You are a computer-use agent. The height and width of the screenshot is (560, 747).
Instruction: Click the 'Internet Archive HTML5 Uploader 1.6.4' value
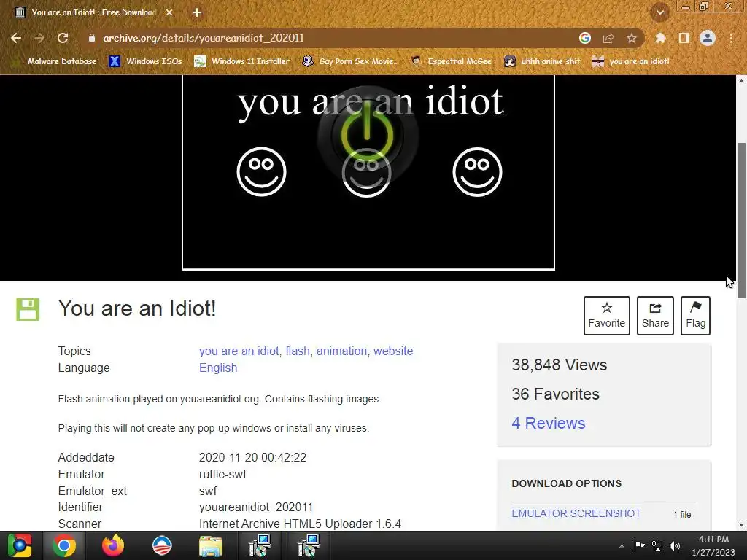tap(300, 524)
